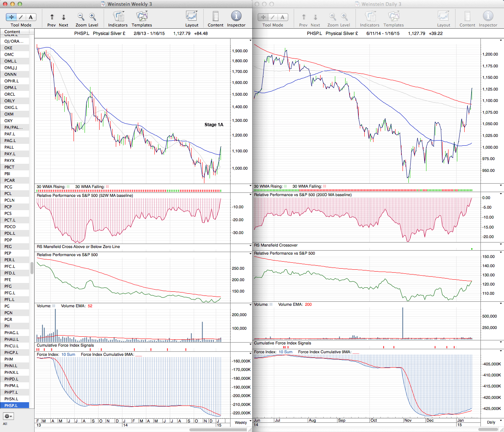
Task: Select ORCL in the symbol list
Action: pos(10,94)
